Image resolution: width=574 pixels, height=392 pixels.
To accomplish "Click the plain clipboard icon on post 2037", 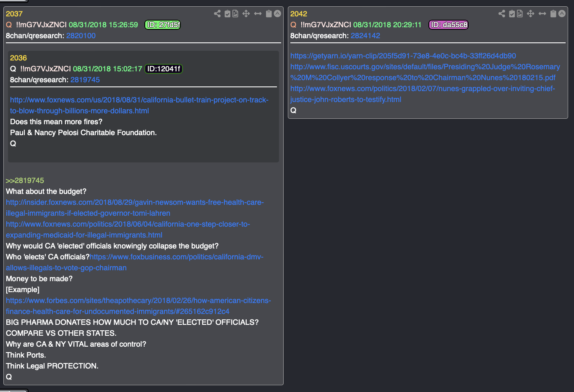I will [x=269, y=13].
